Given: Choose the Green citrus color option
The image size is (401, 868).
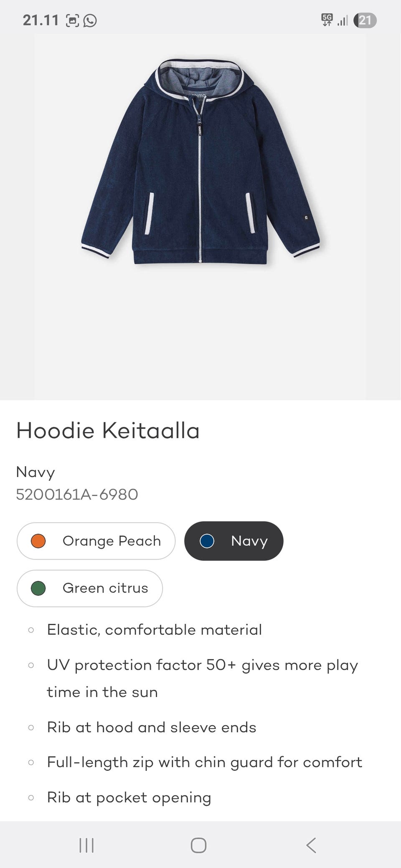Looking at the screenshot, I should (89, 588).
